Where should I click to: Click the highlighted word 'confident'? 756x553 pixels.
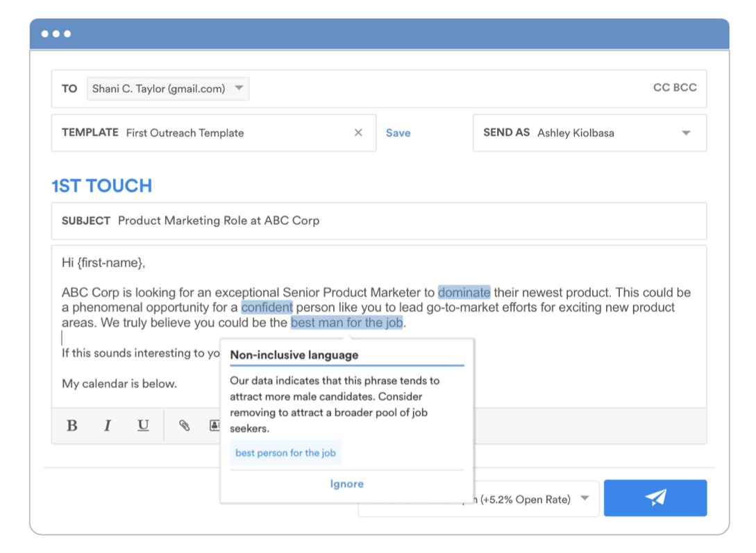267,307
